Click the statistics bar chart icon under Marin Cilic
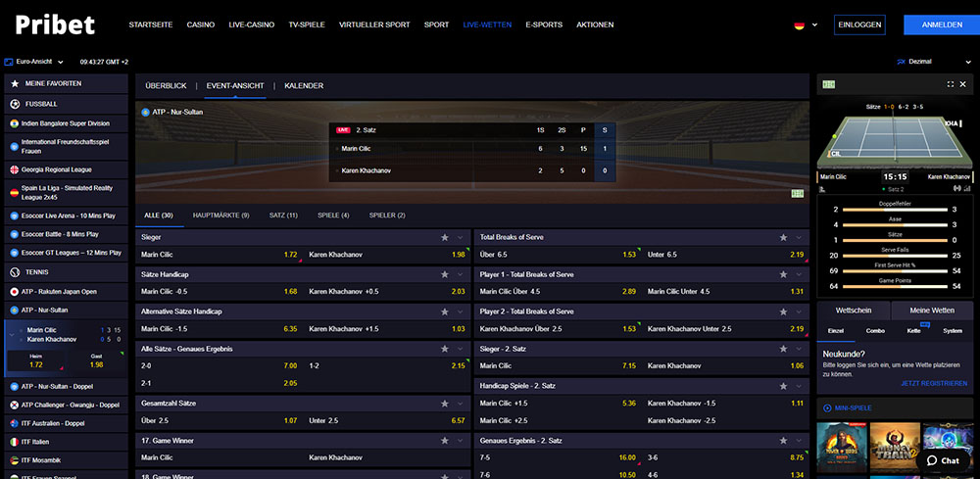Image resolution: width=980 pixels, height=479 pixels. point(823,188)
